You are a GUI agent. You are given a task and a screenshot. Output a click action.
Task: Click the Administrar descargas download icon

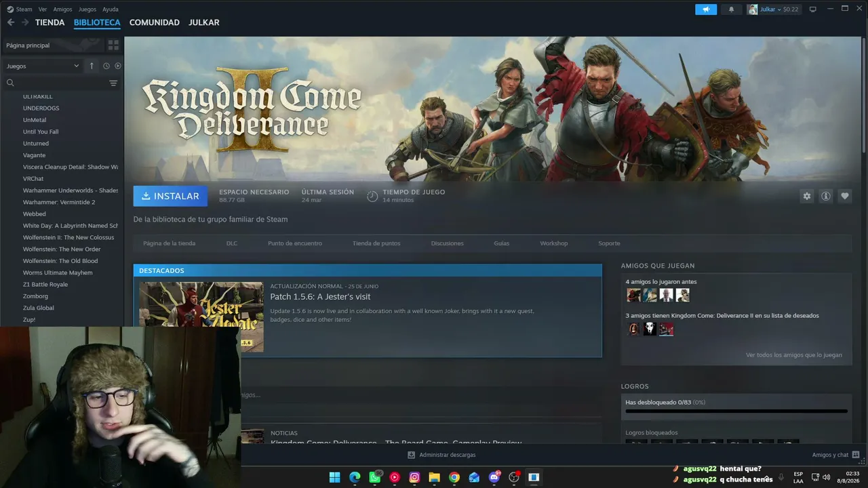(411, 455)
